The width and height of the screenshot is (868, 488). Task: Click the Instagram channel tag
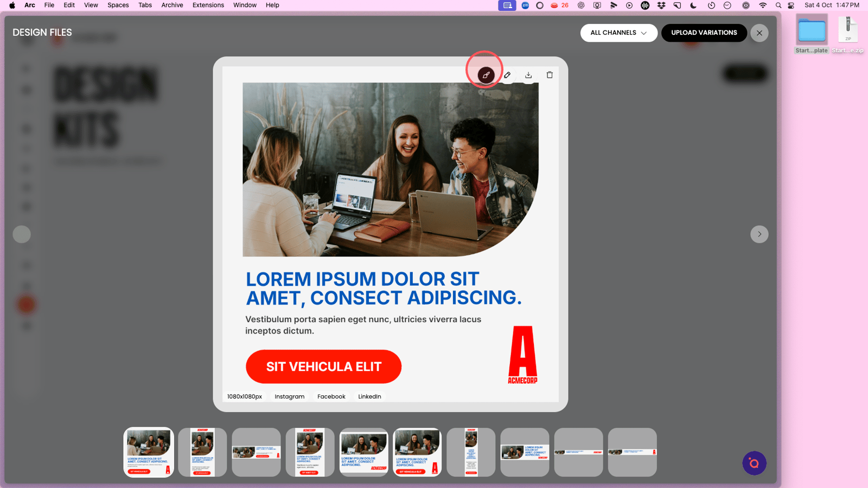coord(289,396)
